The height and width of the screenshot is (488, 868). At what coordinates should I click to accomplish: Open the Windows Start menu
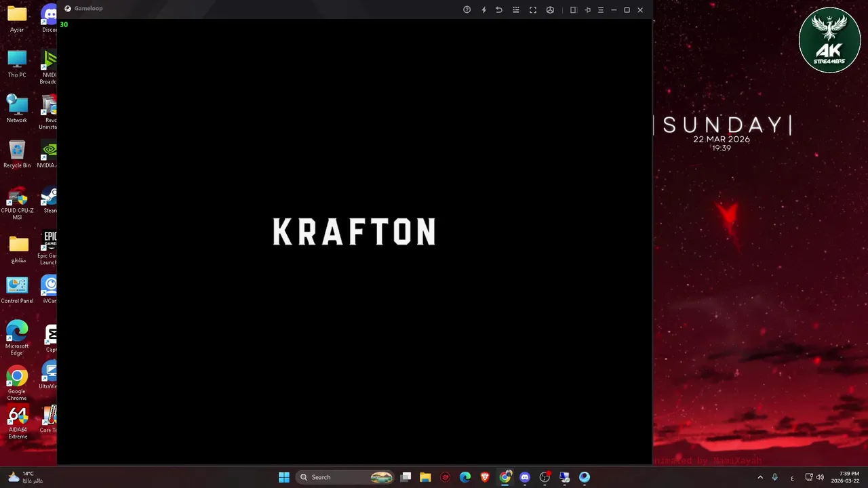pyautogui.click(x=284, y=477)
